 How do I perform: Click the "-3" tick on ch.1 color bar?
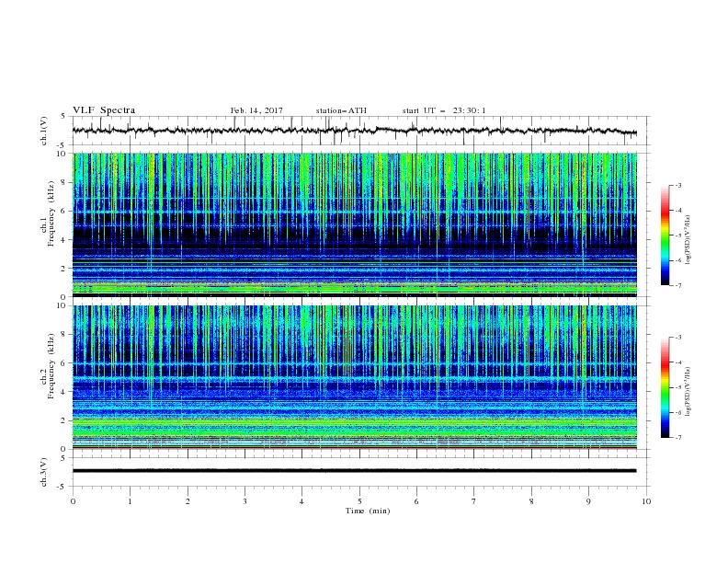(x=678, y=185)
